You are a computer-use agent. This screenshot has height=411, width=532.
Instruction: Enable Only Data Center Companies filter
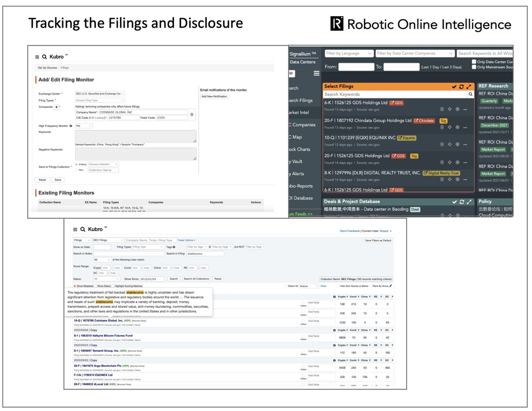(x=474, y=61)
